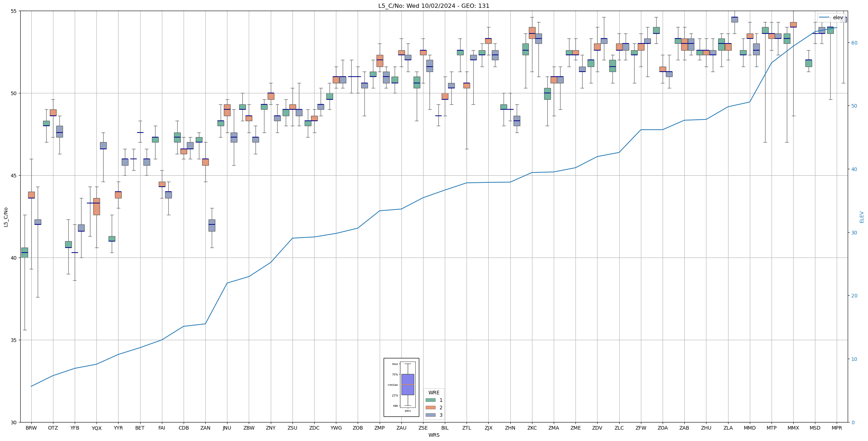Click the left axis tick 45
The height and width of the screenshot is (441, 868).
coord(14,175)
